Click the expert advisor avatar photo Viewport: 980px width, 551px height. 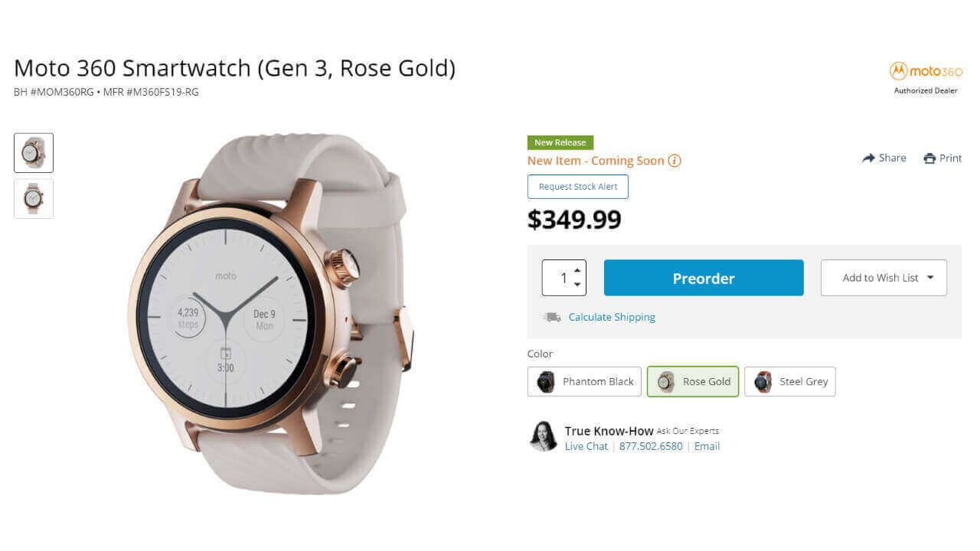(544, 436)
